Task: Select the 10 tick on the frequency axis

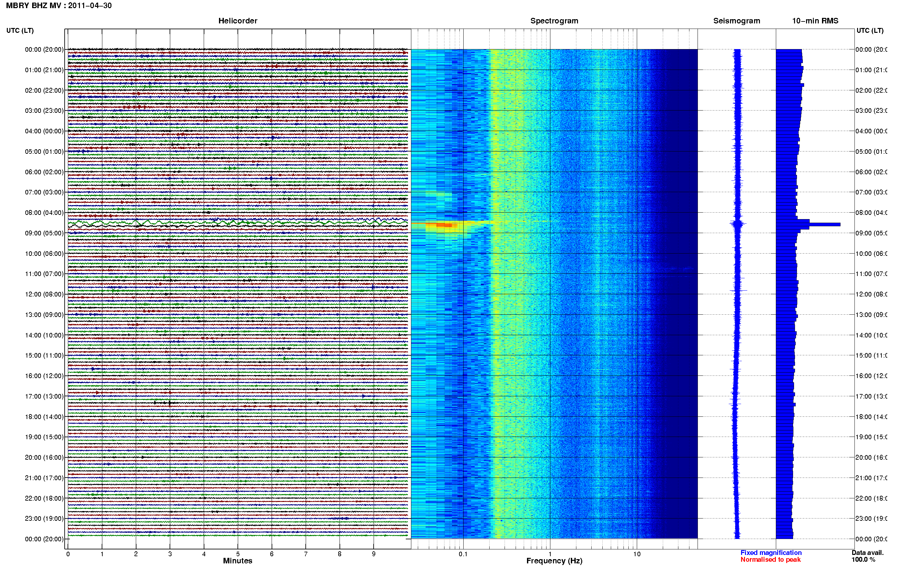Action: coord(637,554)
